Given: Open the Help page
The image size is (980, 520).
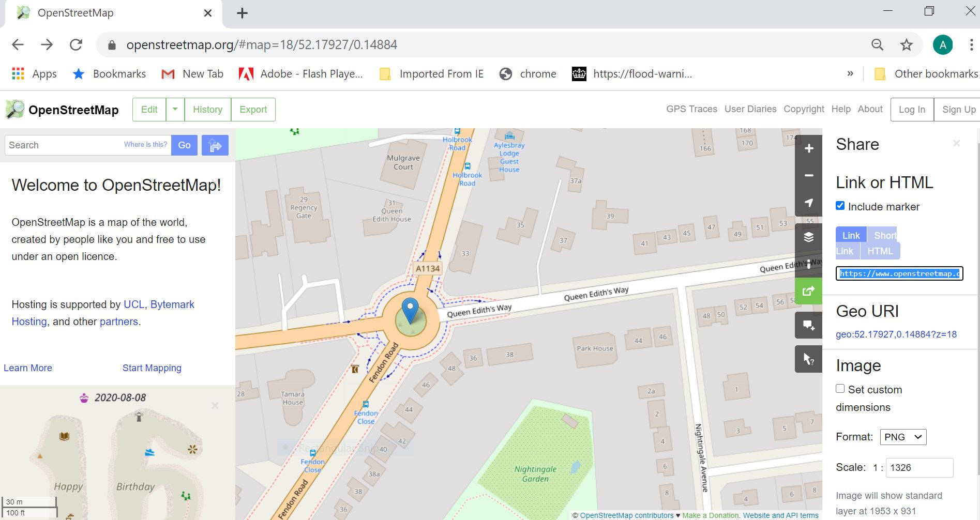Looking at the screenshot, I should point(841,109).
